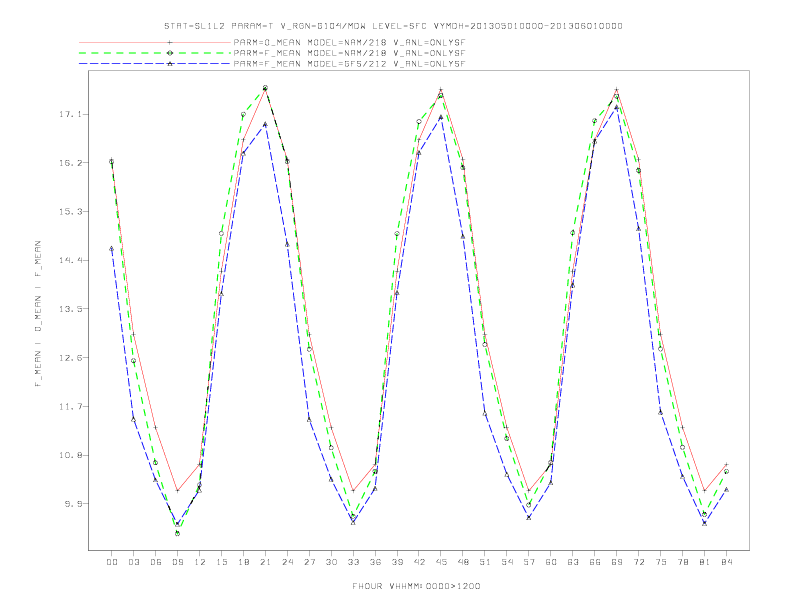792x612 pixels.
Task: Click the blue GFS triangle marker at hour 00
Action: click(x=112, y=248)
